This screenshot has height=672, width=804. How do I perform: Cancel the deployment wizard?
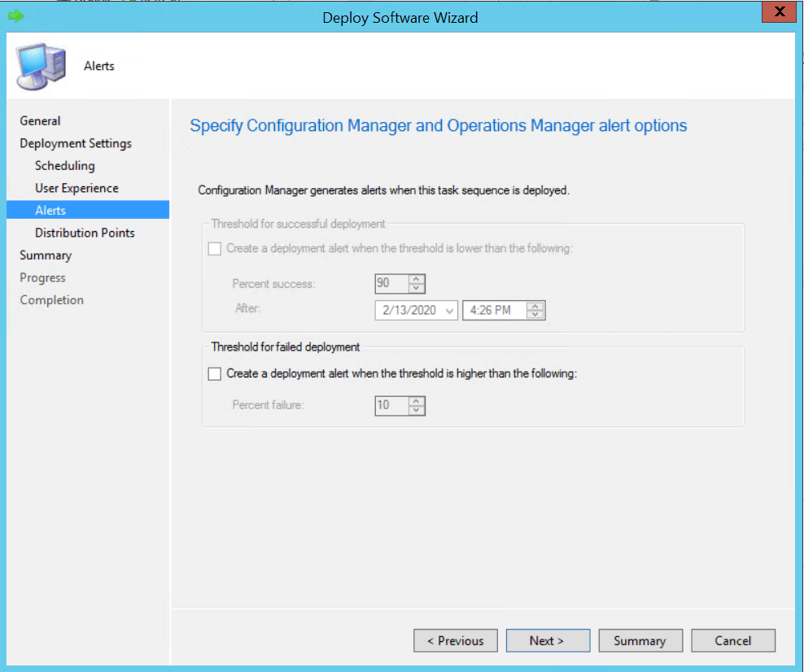point(733,641)
